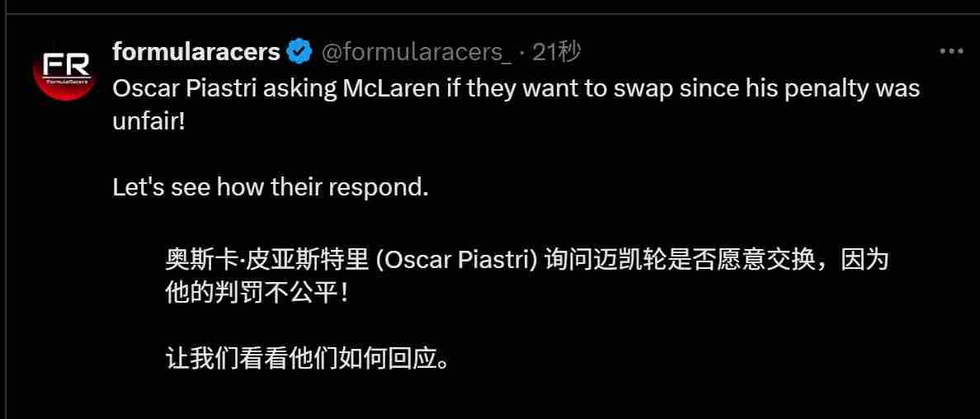This screenshot has width=980, height=419.
Task: Select the Chinese translation line beginning 奥斯卡
Action: coord(527,260)
